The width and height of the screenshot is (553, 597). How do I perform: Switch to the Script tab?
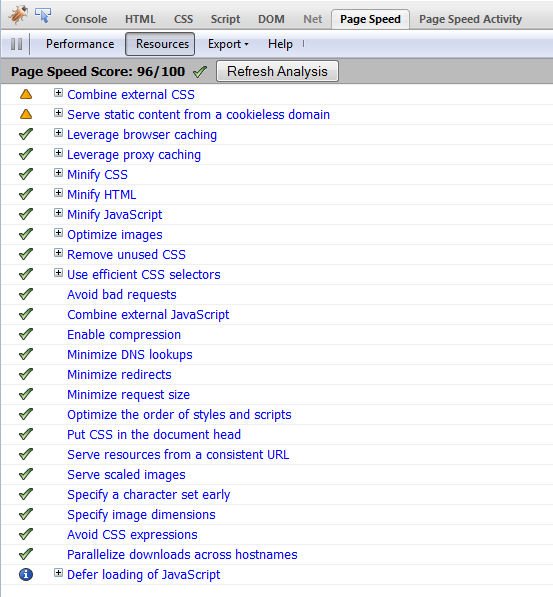225,19
